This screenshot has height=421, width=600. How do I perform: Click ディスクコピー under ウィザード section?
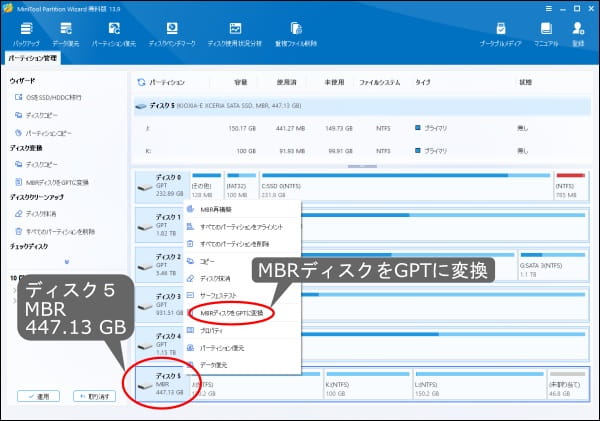36,115
